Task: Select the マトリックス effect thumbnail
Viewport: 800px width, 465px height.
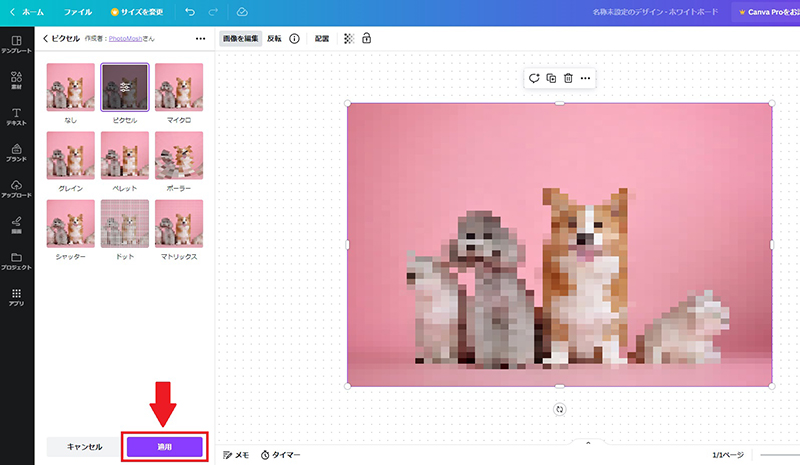Action: [179, 224]
